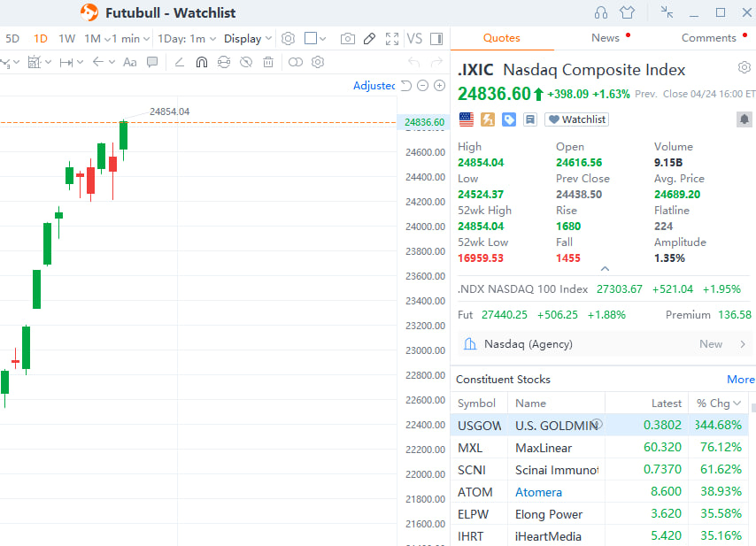Take a chart screenshot with camera icon

coord(348,39)
